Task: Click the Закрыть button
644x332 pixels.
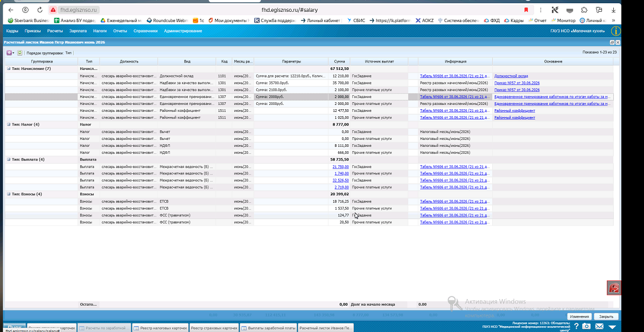Action: point(606,316)
